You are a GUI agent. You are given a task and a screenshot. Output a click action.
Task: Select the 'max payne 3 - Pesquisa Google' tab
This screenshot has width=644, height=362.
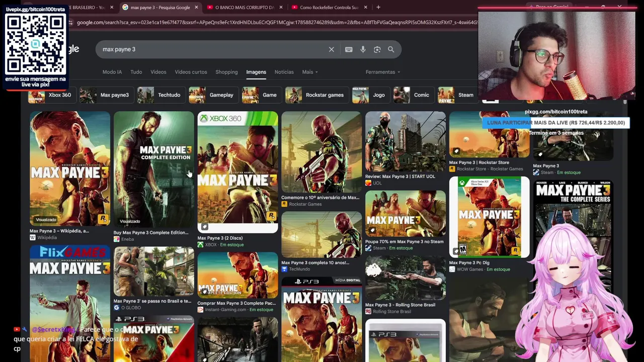pyautogui.click(x=159, y=8)
